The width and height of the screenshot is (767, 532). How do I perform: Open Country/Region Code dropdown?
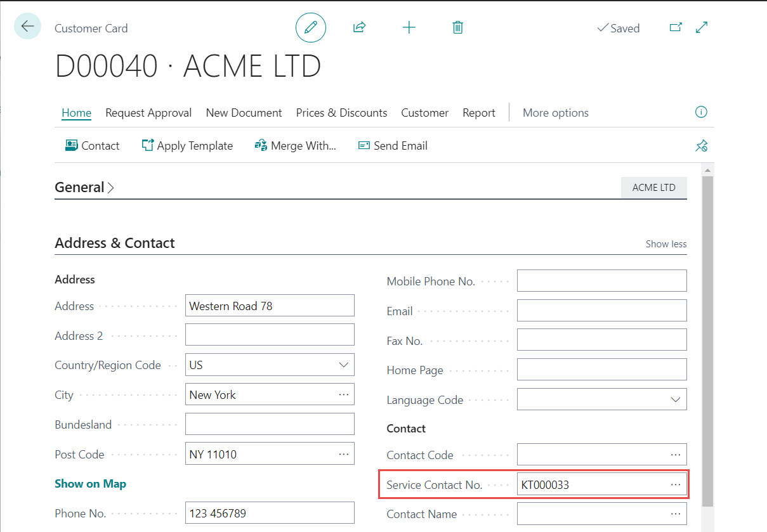(x=343, y=365)
